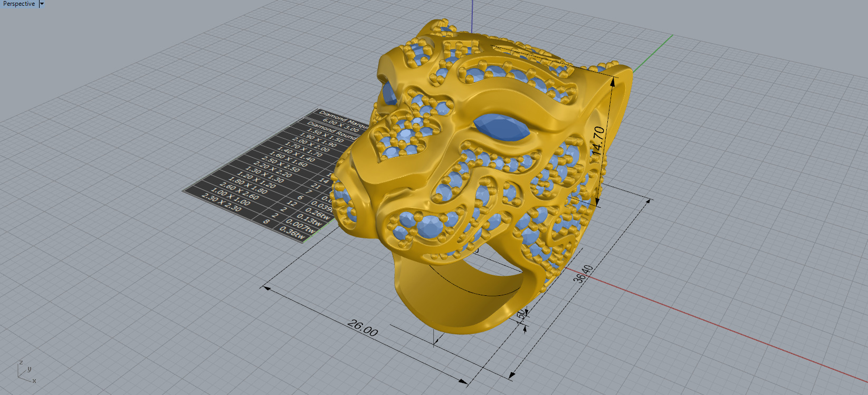Image resolution: width=868 pixels, height=395 pixels.
Task: Select the 1.80 X 1.80 table cell
Action: [x=248, y=185]
